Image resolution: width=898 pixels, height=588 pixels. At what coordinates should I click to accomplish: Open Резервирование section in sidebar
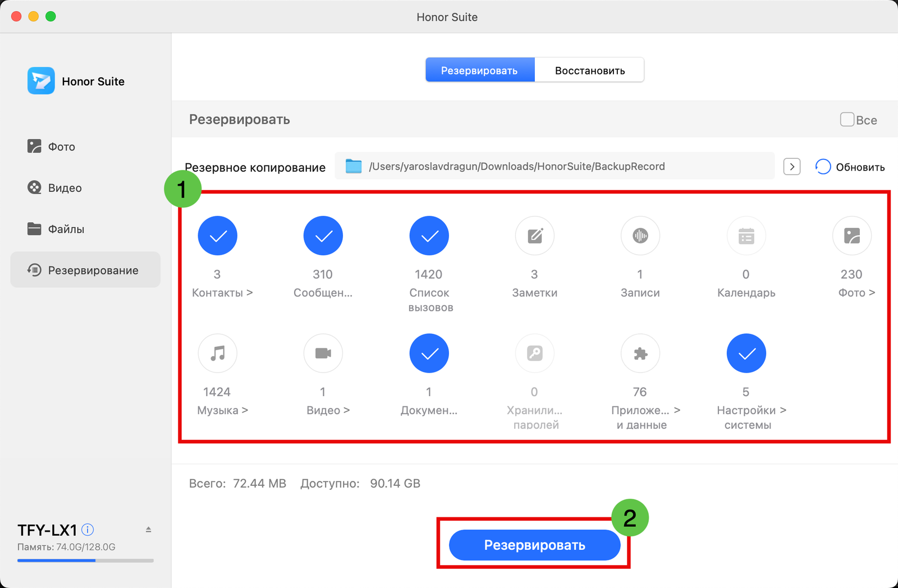point(85,270)
